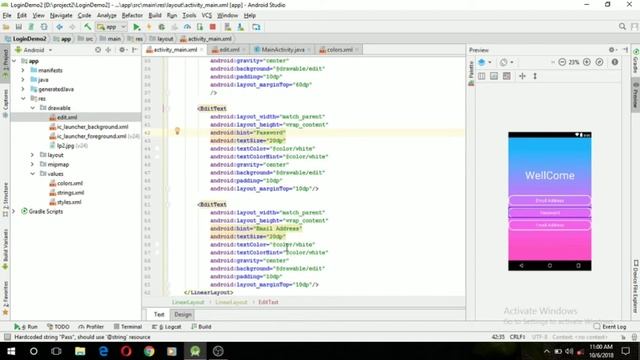Switch to the Design tab
640x360 pixels.
click(x=182, y=314)
